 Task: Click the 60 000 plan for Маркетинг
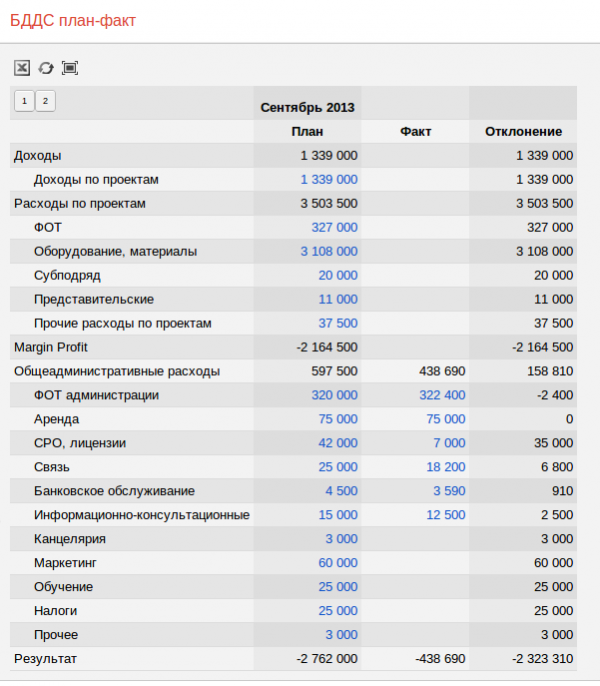tap(337, 564)
